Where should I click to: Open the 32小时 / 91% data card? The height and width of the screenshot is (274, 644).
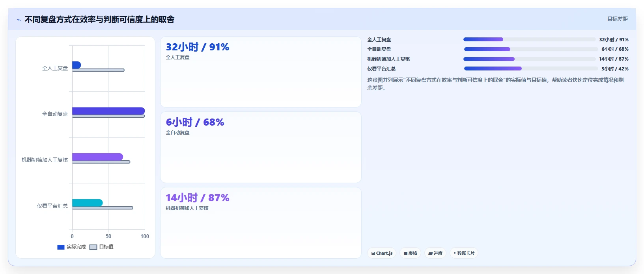coord(261,72)
